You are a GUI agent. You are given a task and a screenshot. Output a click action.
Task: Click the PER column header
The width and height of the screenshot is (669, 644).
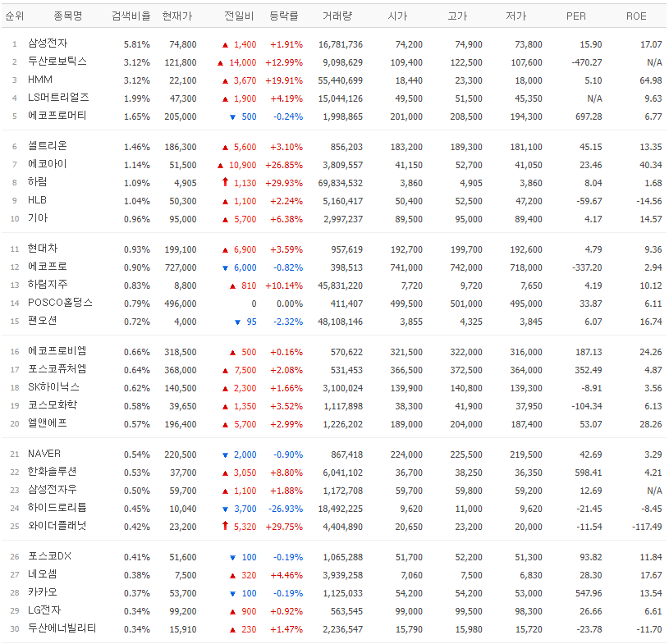[576, 16]
